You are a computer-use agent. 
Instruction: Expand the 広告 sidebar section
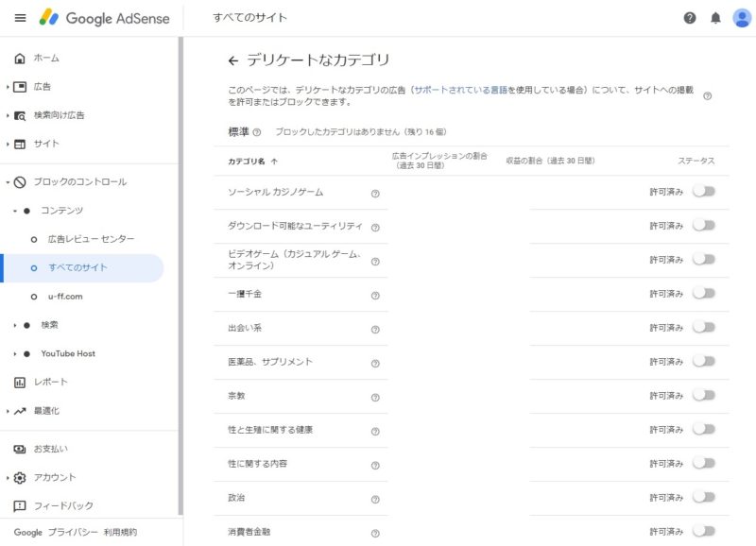[x=9, y=87]
